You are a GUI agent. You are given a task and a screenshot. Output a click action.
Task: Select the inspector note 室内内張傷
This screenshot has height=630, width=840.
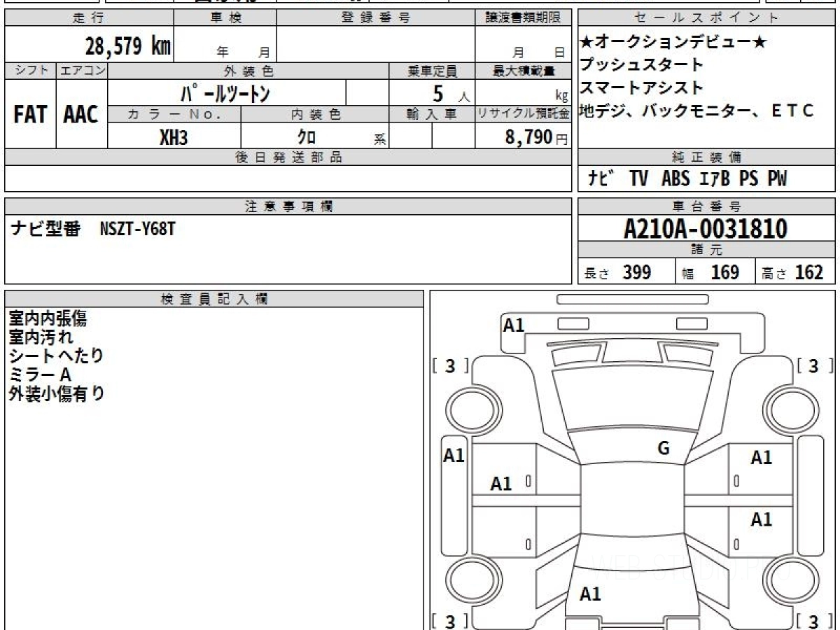point(48,318)
